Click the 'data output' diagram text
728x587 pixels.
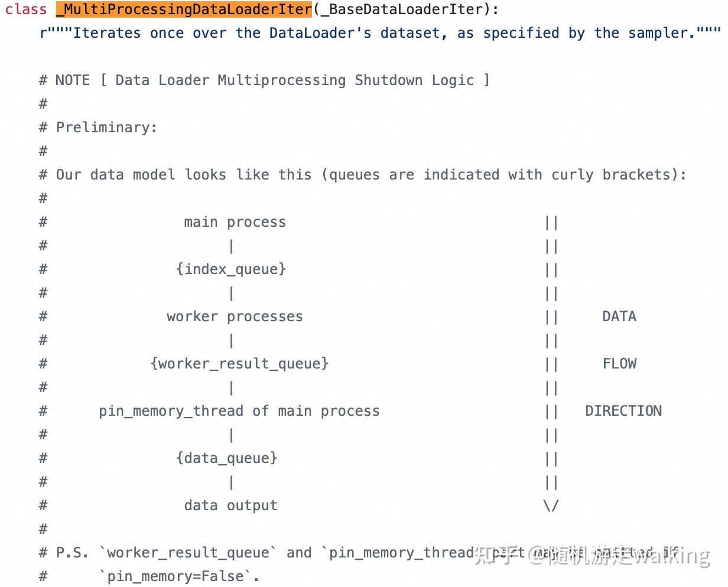(x=230, y=506)
